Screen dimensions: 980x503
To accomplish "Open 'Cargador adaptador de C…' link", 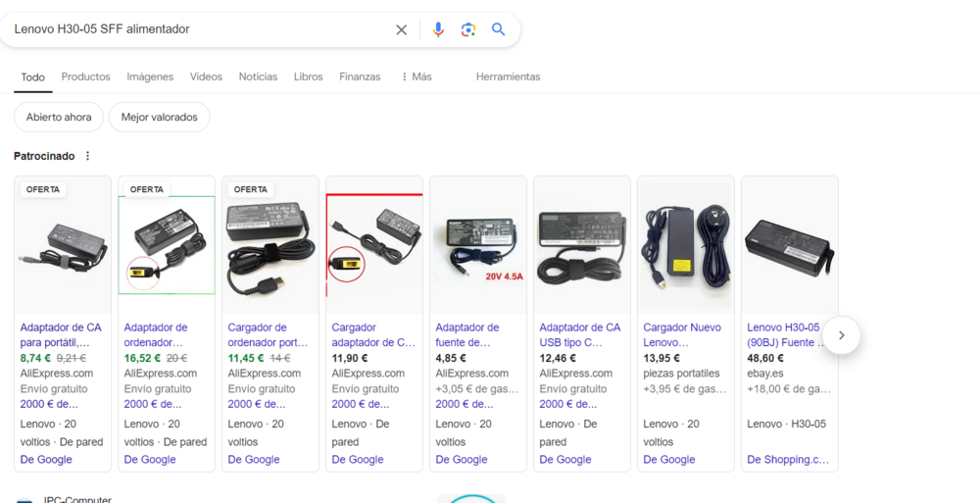I will pyautogui.click(x=373, y=334).
